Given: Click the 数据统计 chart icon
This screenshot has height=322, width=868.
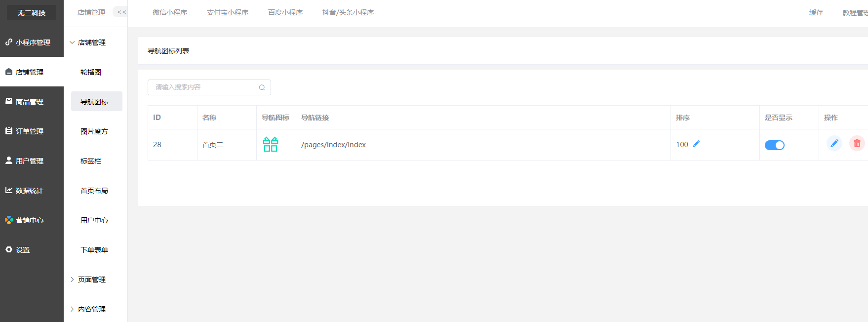Looking at the screenshot, I should (9, 190).
